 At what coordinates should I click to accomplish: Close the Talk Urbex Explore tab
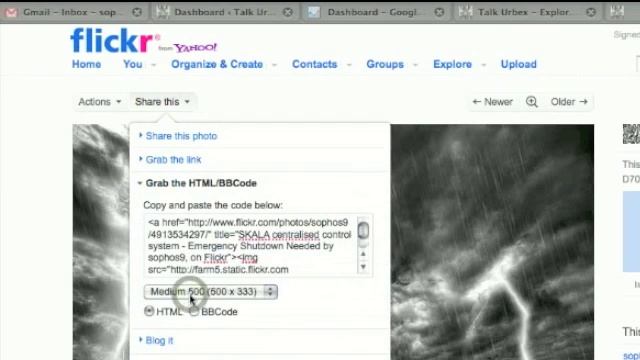click(591, 12)
